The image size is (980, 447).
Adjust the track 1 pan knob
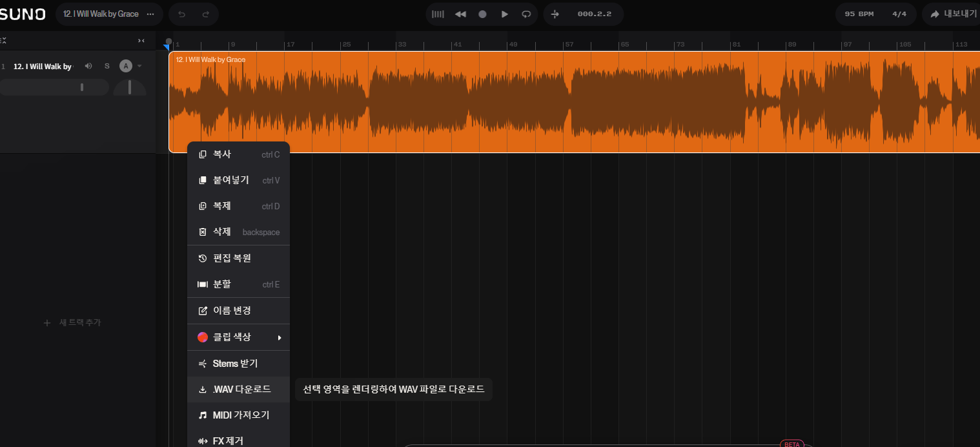pos(130,87)
